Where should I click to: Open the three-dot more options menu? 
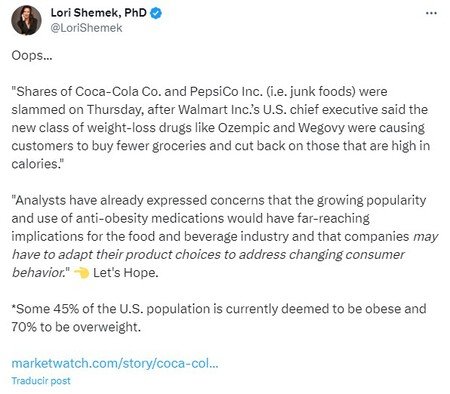click(431, 13)
